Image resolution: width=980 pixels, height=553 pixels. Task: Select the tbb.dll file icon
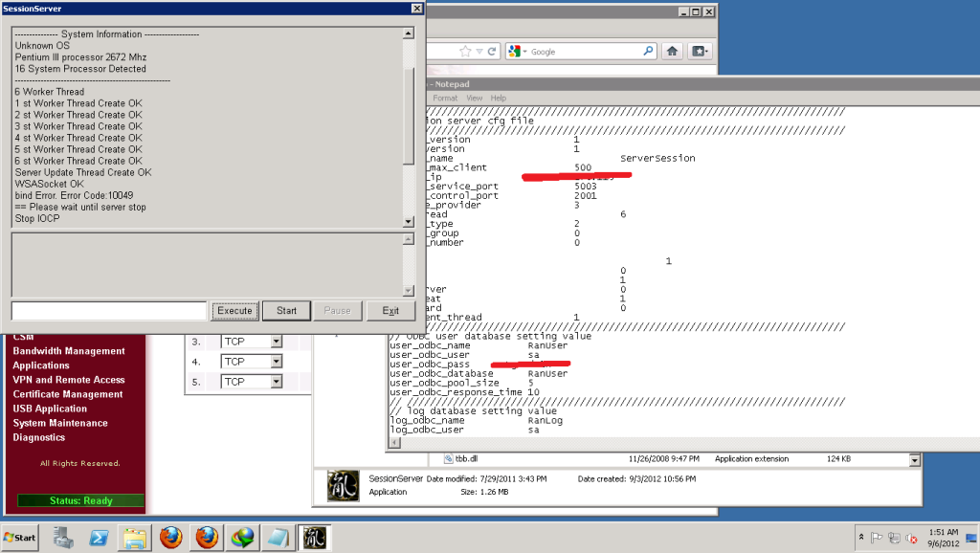pyautogui.click(x=448, y=458)
